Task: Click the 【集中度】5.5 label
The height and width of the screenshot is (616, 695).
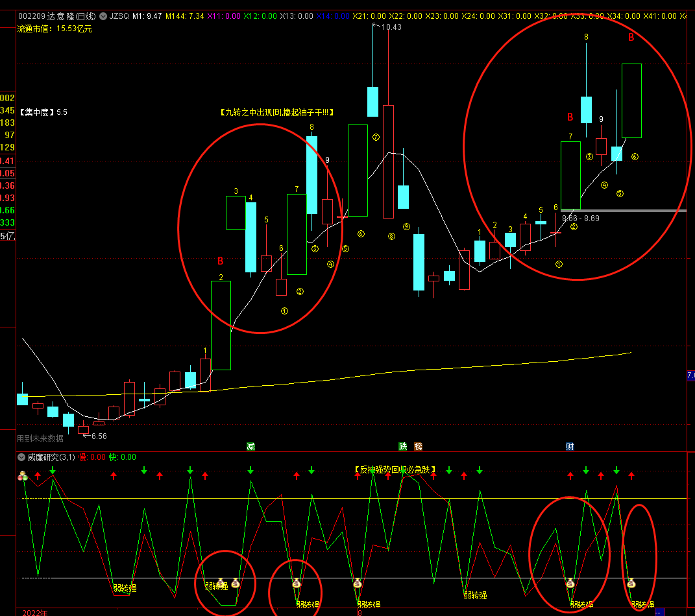Action: click(x=43, y=112)
